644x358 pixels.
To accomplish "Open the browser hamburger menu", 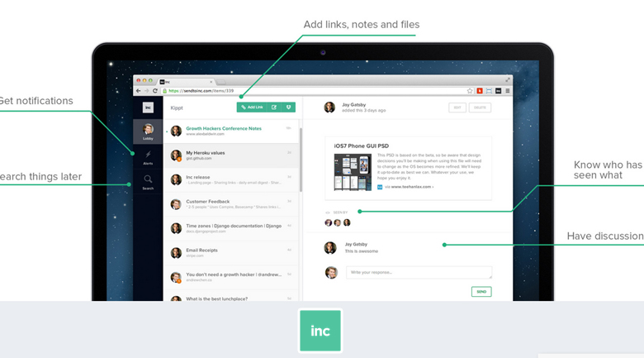I will pyautogui.click(x=507, y=91).
